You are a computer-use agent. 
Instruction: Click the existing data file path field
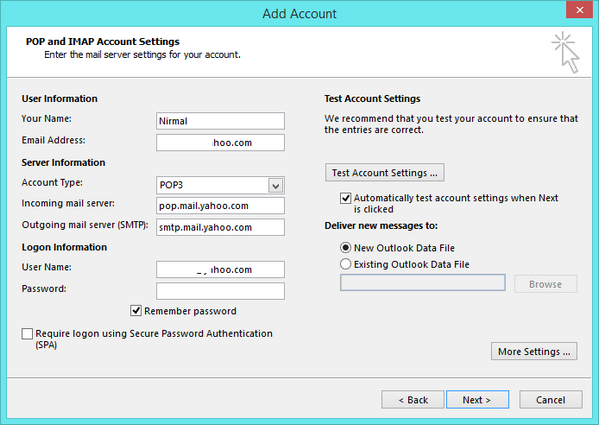423,283
